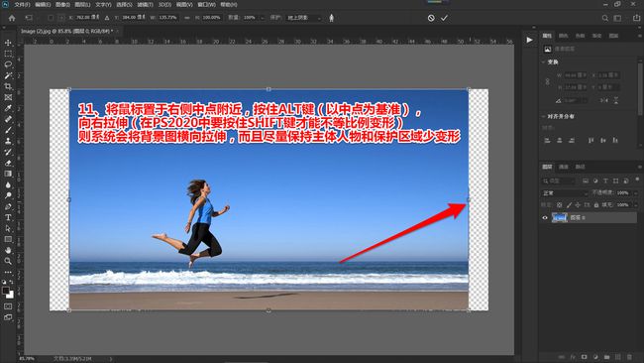Open the 文件(F) menu
Viewport: 644px width, 363px height.
(22, 5)
